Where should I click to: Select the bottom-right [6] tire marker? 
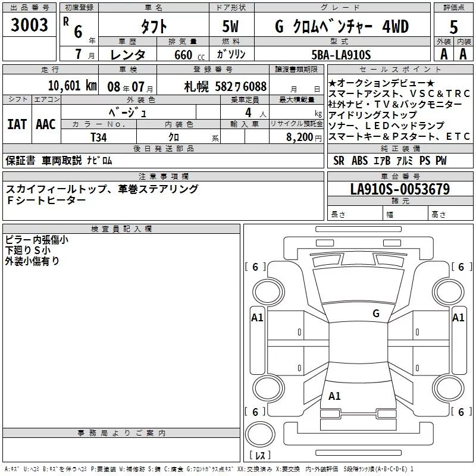(461, 412)
